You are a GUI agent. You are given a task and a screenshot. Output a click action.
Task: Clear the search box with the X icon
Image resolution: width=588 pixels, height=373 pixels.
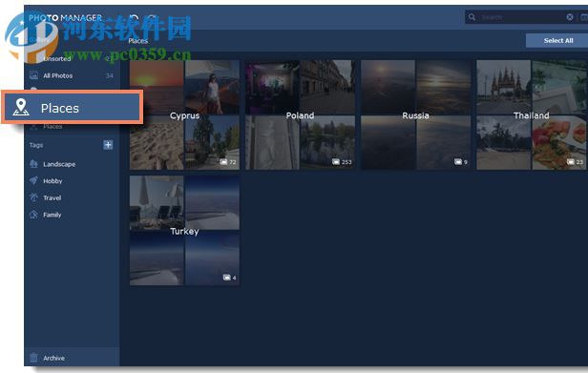[570, 17]
